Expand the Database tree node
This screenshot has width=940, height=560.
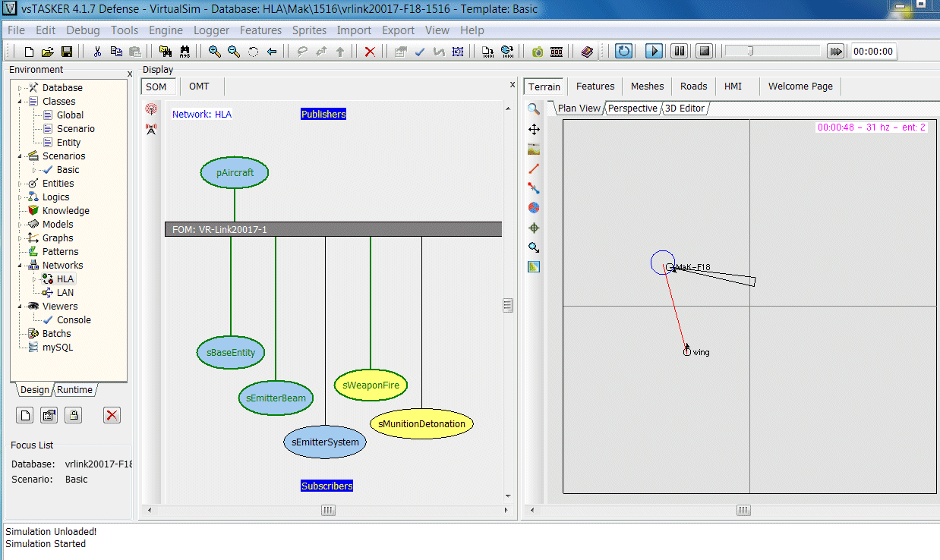click(21, 88)
